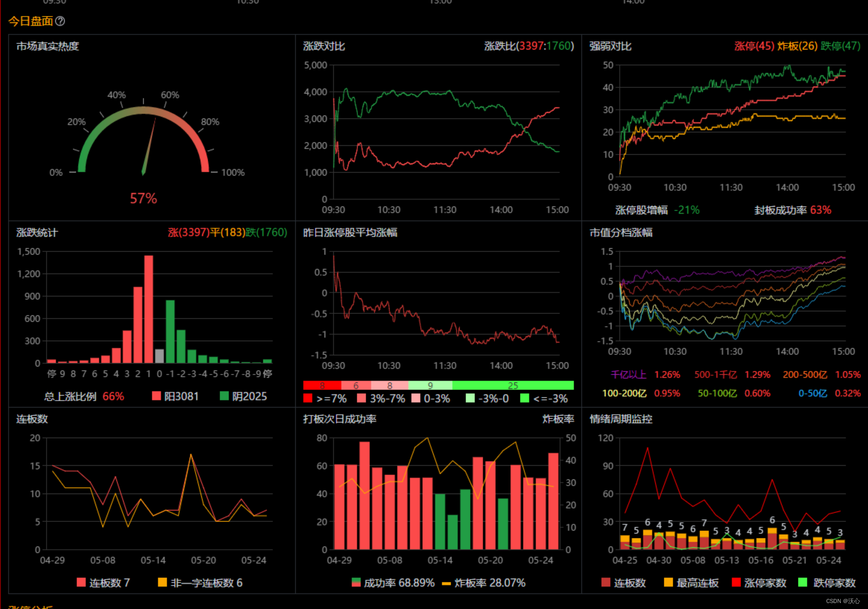This screenshot has width=868, height=609.
Task: Click the tallest red bar at +1%
Action: 149,309
